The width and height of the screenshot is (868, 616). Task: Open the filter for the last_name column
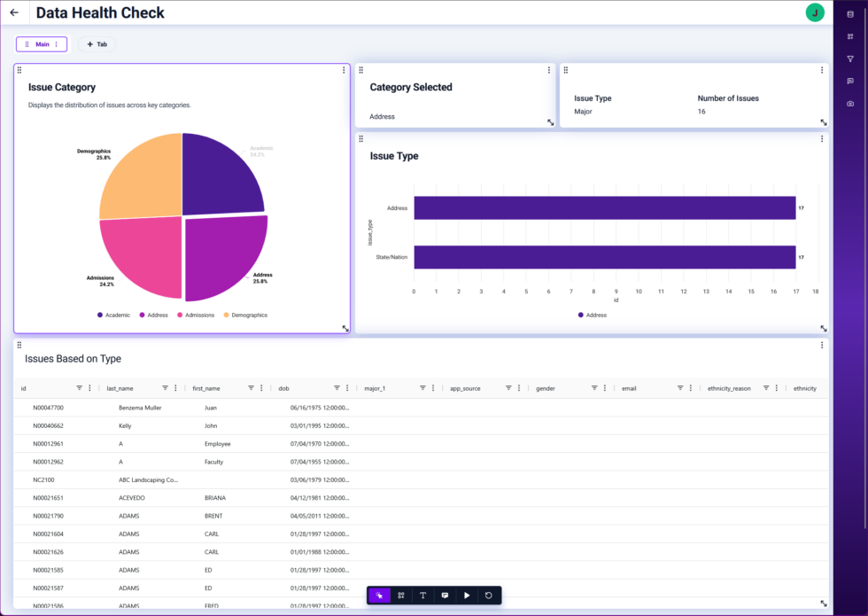[165, 388]
